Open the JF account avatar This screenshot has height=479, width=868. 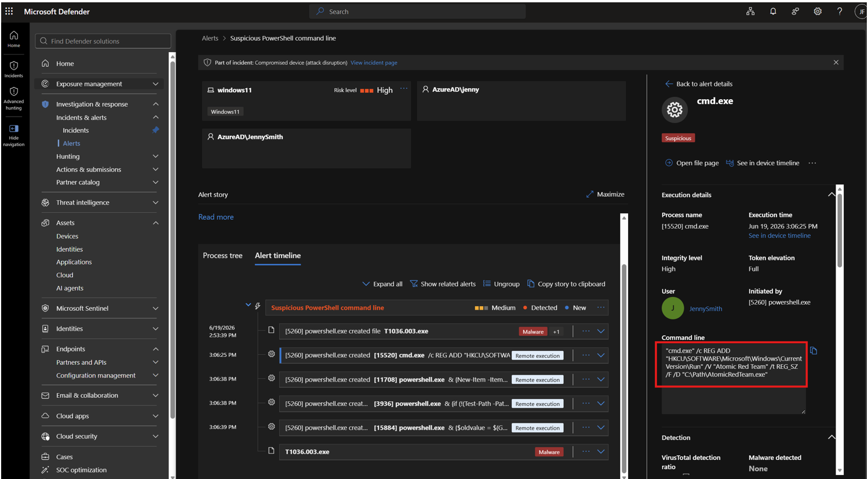[861, 12]
